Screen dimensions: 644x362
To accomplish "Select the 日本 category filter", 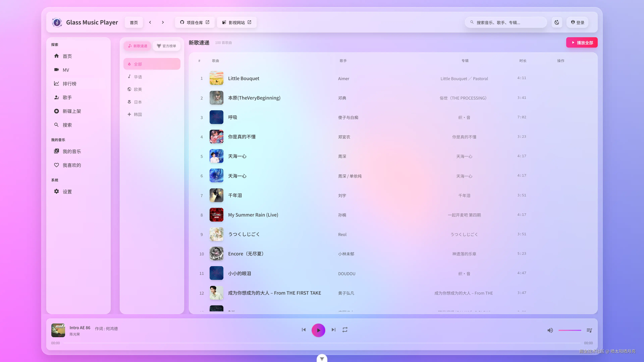I will pos(138,102).
